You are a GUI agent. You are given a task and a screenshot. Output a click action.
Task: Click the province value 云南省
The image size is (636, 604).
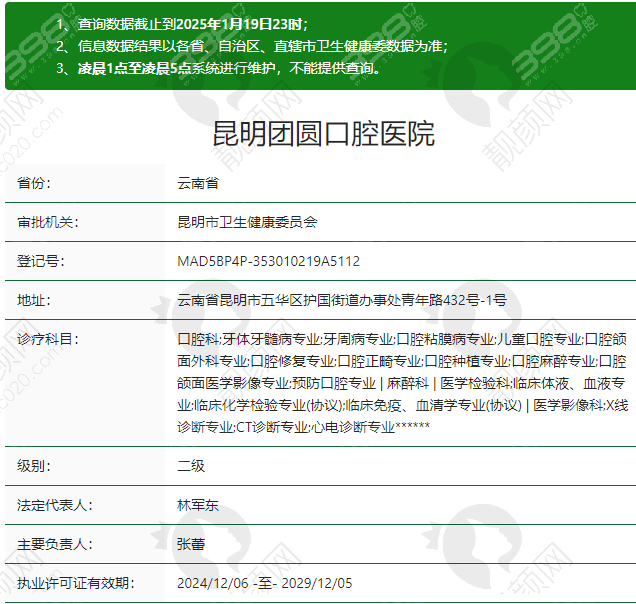pos(198,183)
